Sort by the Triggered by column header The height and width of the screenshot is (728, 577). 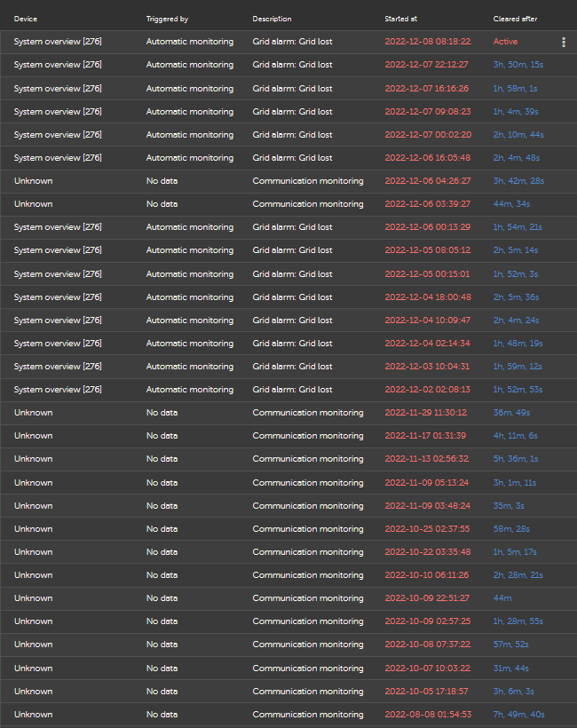(x=167, y=19)
